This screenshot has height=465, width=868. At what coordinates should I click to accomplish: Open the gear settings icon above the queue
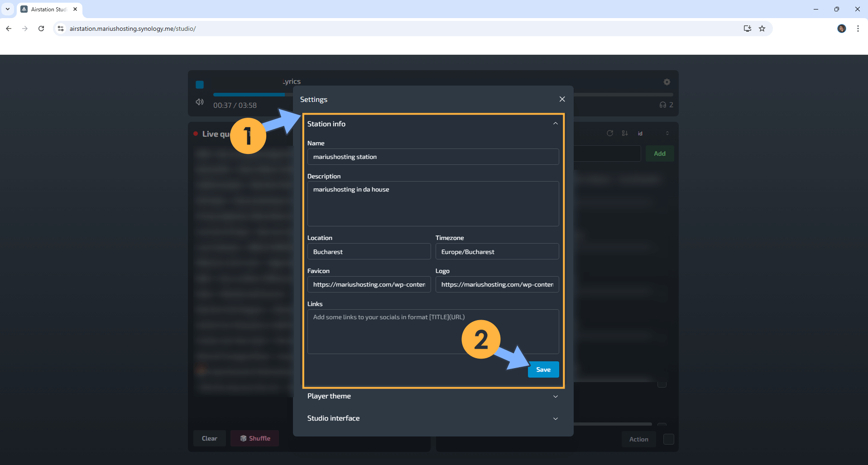(666, 82)
